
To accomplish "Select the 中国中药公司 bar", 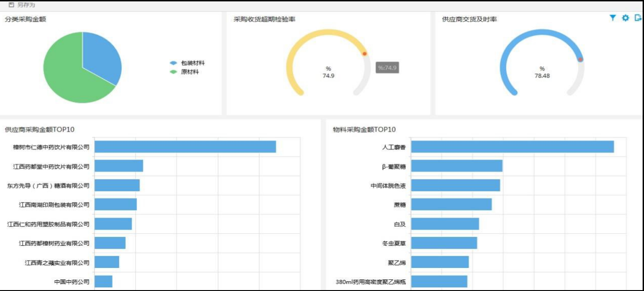I will click(103, 281).
